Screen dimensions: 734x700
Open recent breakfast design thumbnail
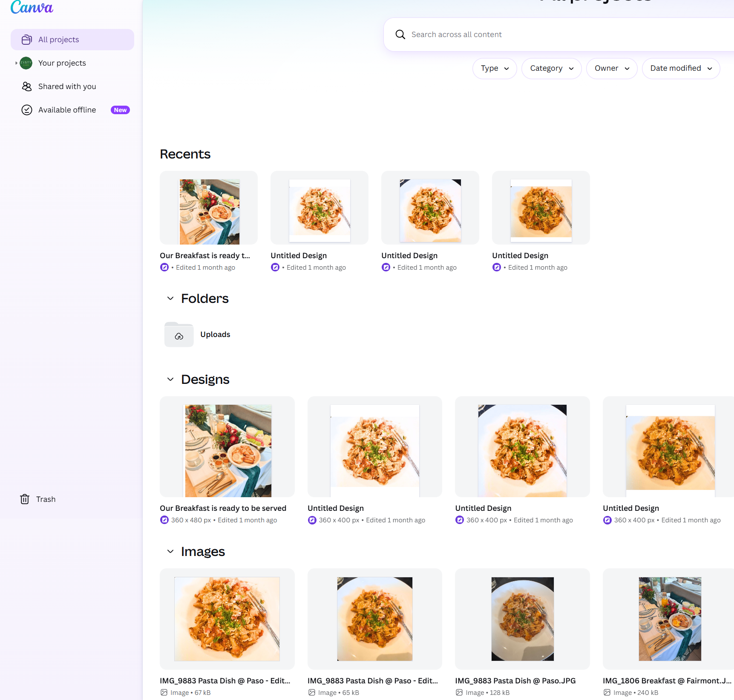tap(209, 208)
